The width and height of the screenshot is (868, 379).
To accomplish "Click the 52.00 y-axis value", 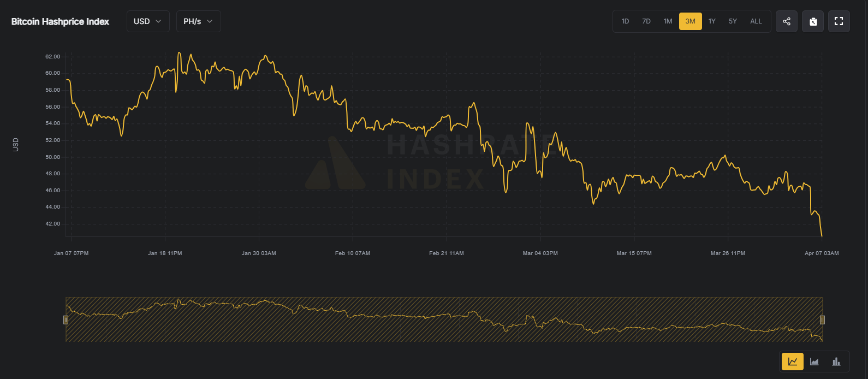I will [x=53, y=140].
